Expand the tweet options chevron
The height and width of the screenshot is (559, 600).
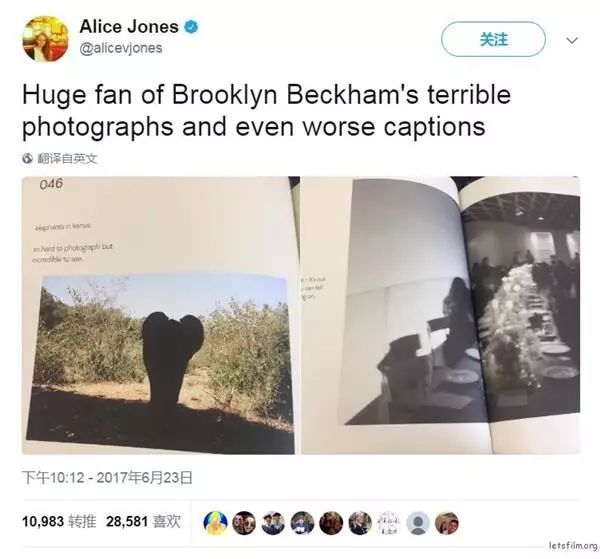click(572, 40)
